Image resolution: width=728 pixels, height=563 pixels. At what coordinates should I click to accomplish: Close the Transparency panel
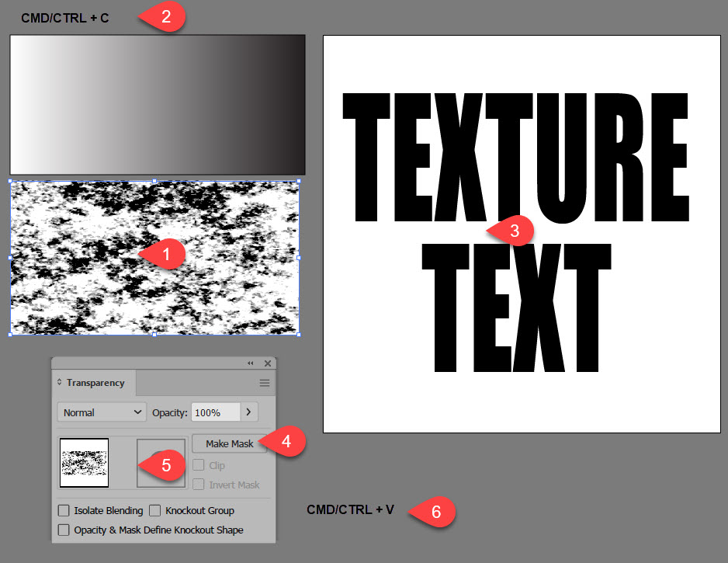(268, 363)
